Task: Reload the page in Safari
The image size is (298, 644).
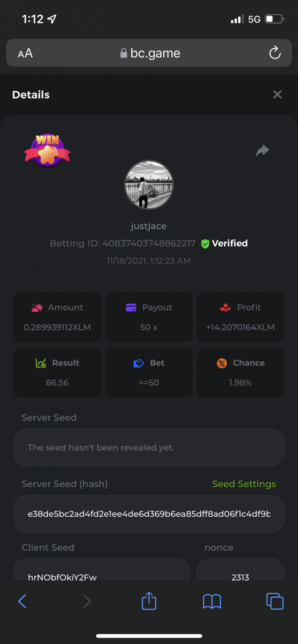Action: tap(274, 53)
